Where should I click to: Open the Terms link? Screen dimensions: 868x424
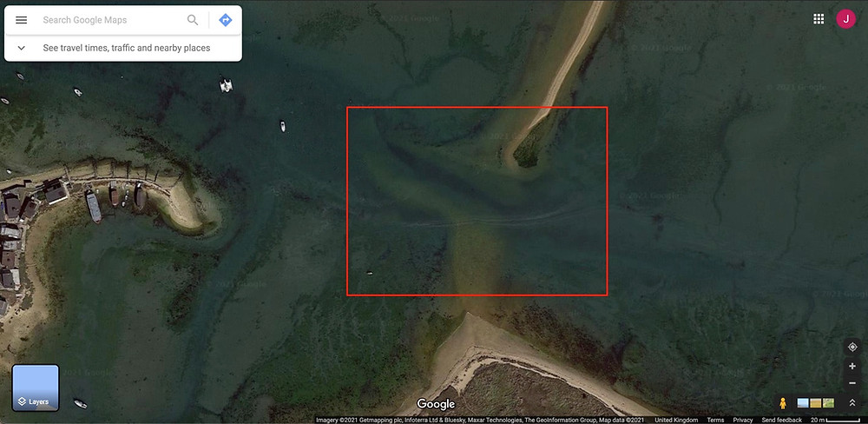pos(715,421)
